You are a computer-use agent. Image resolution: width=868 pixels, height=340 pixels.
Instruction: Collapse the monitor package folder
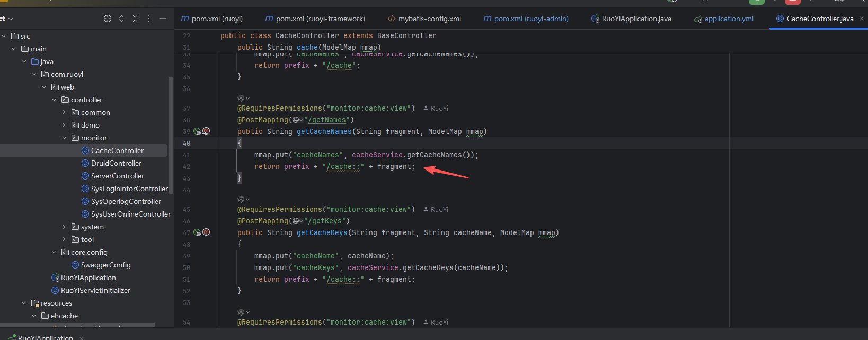[64, 138]
